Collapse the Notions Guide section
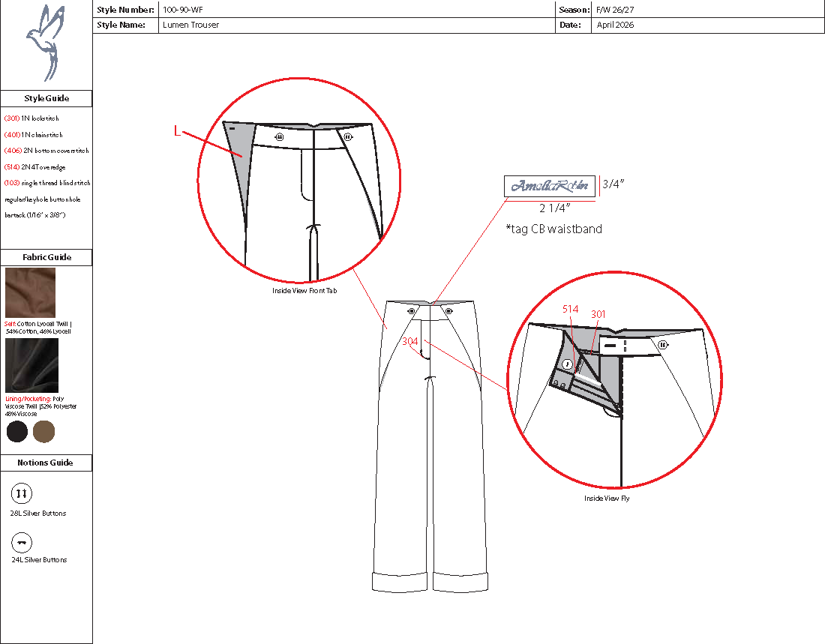 (x=46, y=463)
